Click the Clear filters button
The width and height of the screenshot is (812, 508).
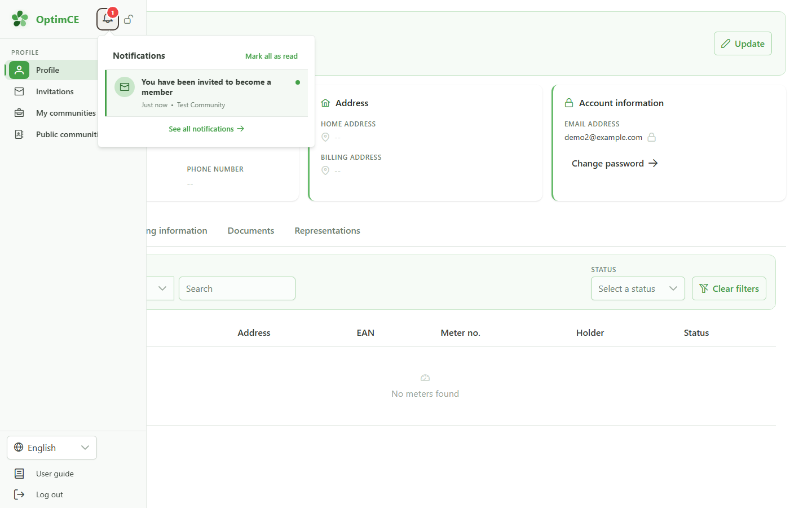729,288
